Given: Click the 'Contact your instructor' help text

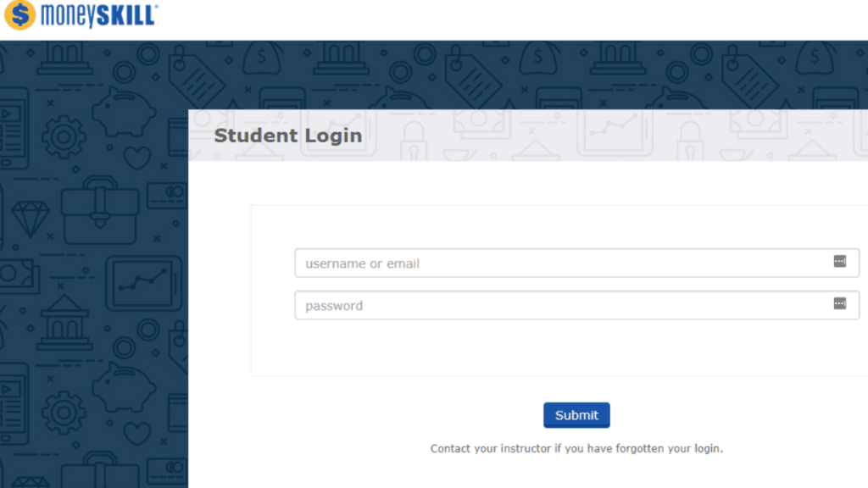Looking at the screenshot, I should [576, 448].
